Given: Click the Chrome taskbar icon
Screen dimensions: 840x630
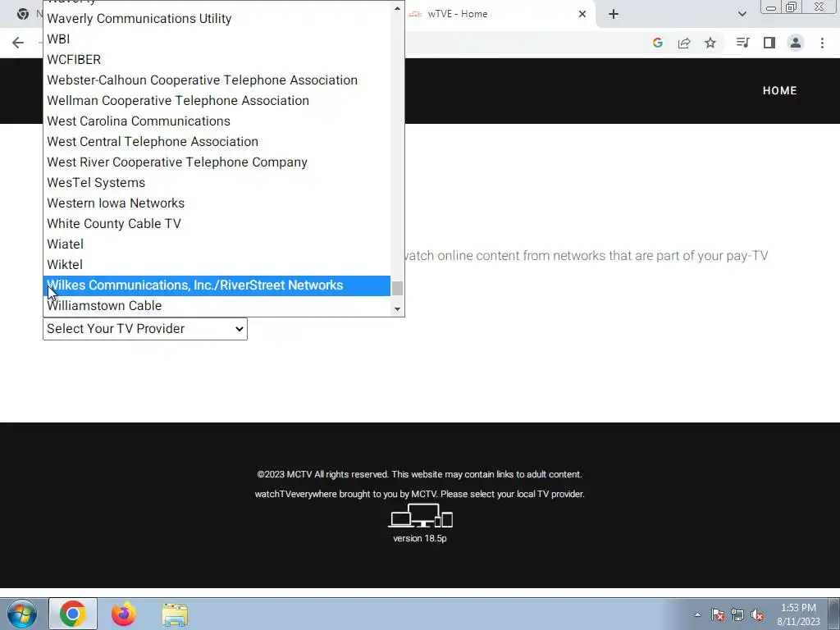Looking at the screenshot, I should [x=73, y=614].
